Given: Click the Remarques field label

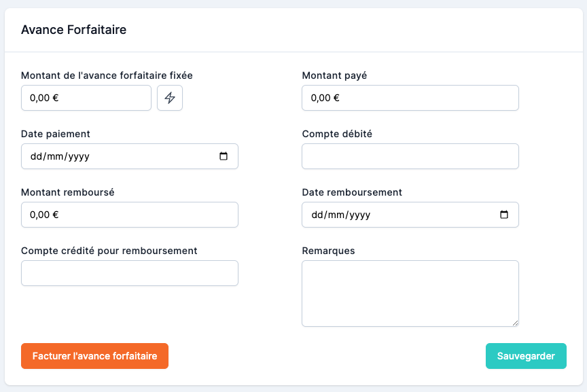Looking at the screenshot, I should point(328,251).
